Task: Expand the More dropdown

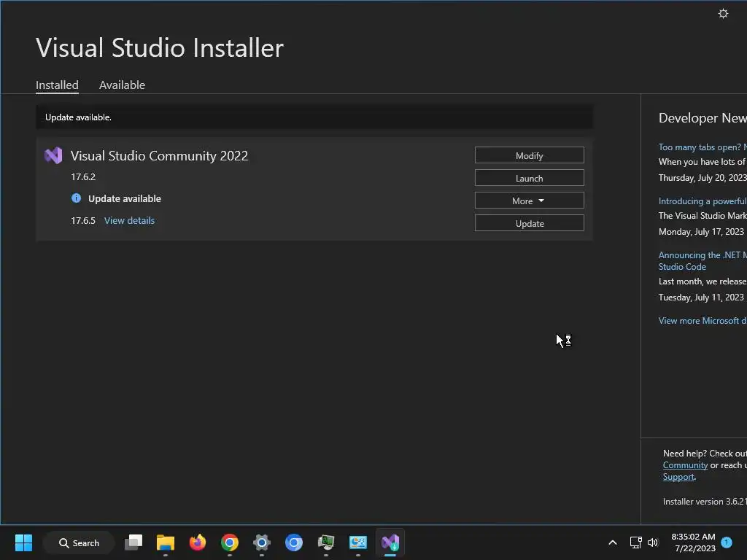Action: 530,201
